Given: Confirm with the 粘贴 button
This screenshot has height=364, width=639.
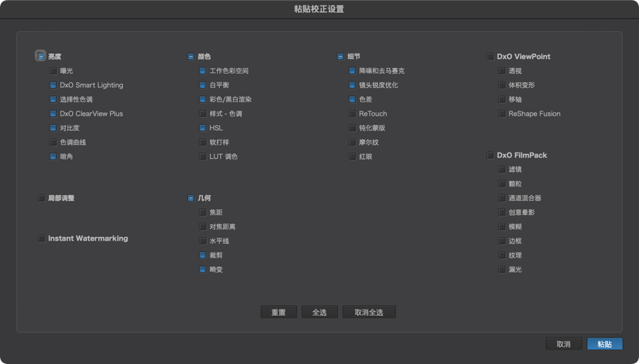Looking at the screenshot, I should (x=605, y=343).
